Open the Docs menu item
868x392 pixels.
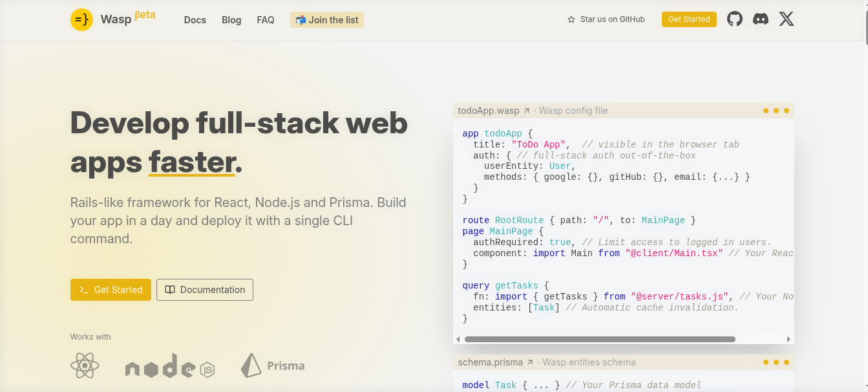195,20
